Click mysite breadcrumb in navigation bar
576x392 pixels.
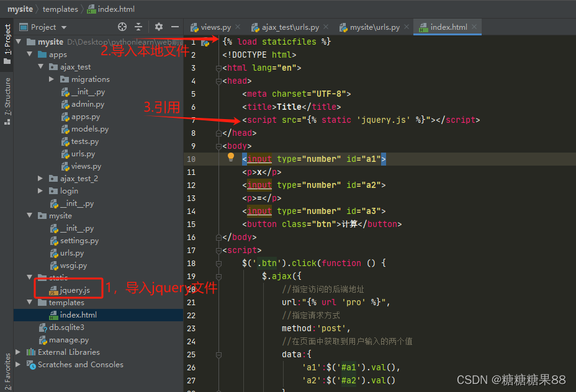click(20, 9)
